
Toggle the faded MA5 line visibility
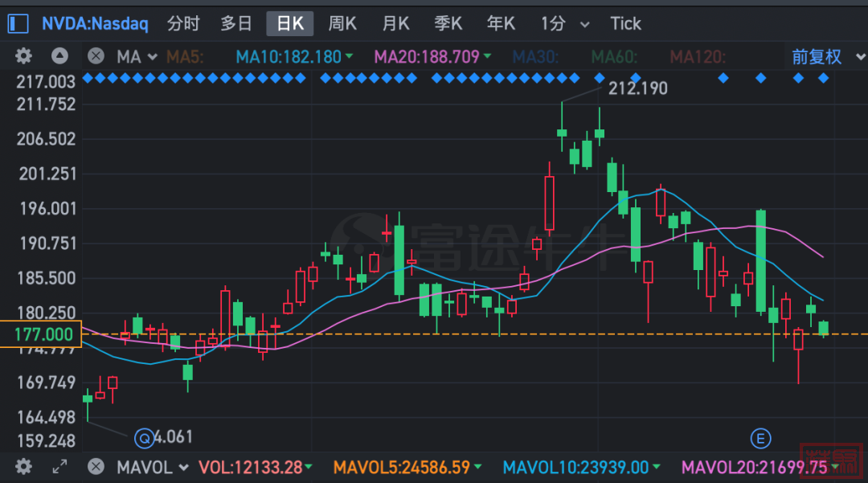[x=185, y=57]
